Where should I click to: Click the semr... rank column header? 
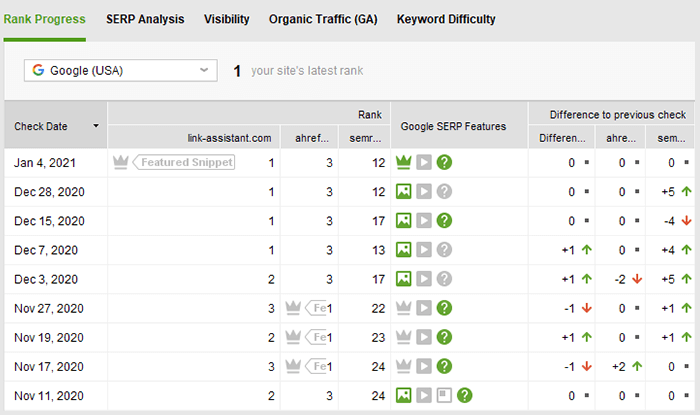click(x=365, y=138)
